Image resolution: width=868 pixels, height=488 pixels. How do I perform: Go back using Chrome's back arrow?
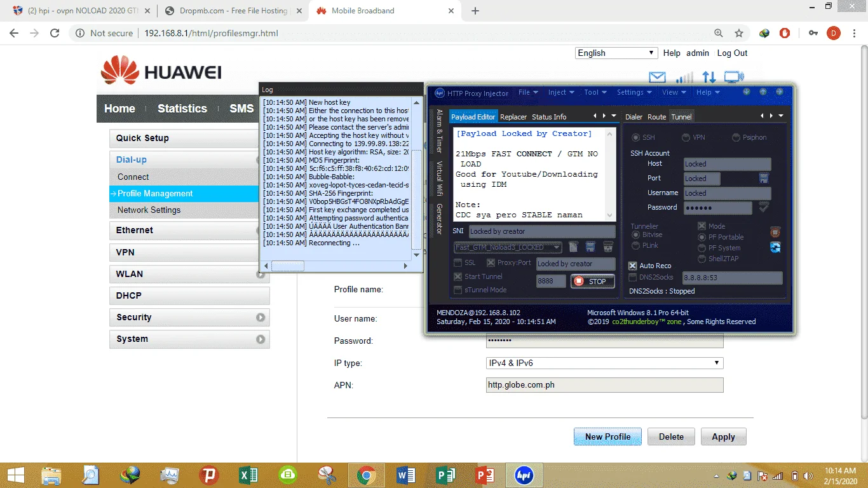coord(14,33)
